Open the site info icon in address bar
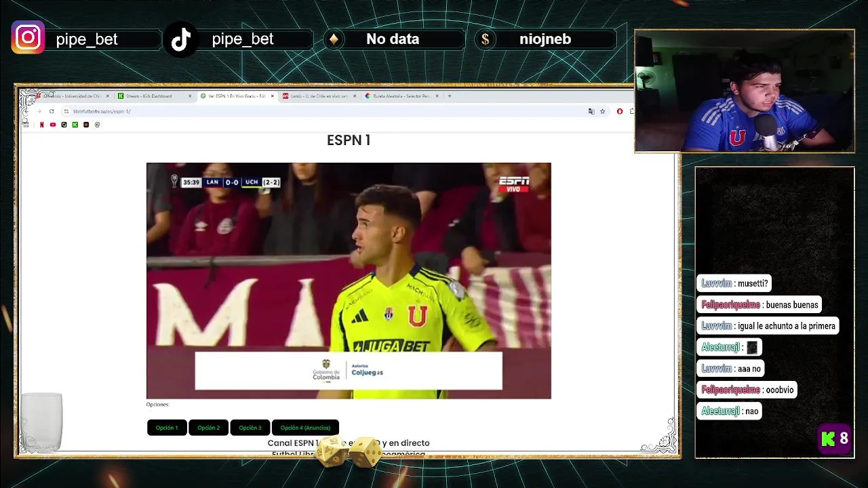The image size is (868, 488). (66, 111)
